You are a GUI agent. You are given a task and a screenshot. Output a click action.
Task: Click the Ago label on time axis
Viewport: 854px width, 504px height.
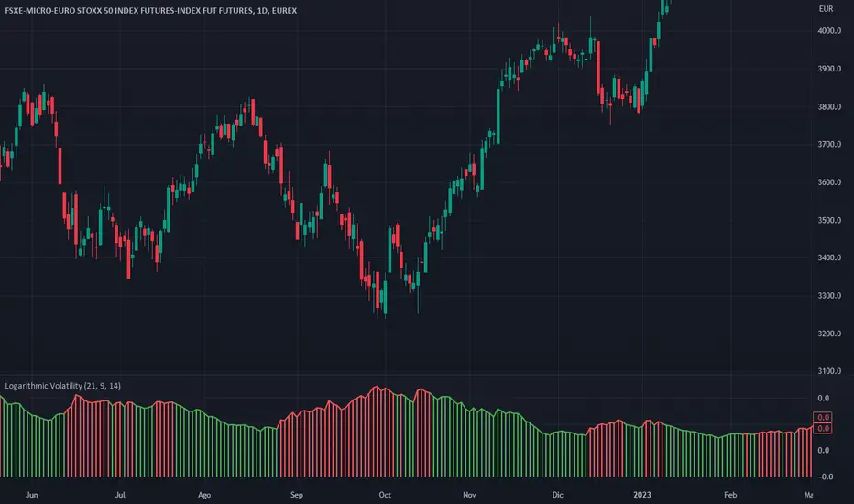pyautogui.click(x=204, y=495)
